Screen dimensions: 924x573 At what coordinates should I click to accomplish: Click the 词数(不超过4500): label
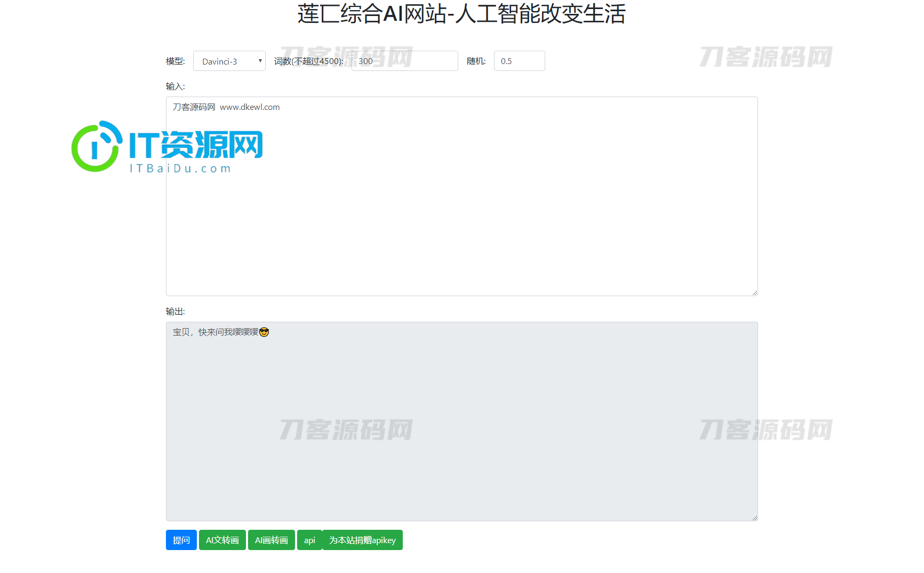[x=309, y=61]
